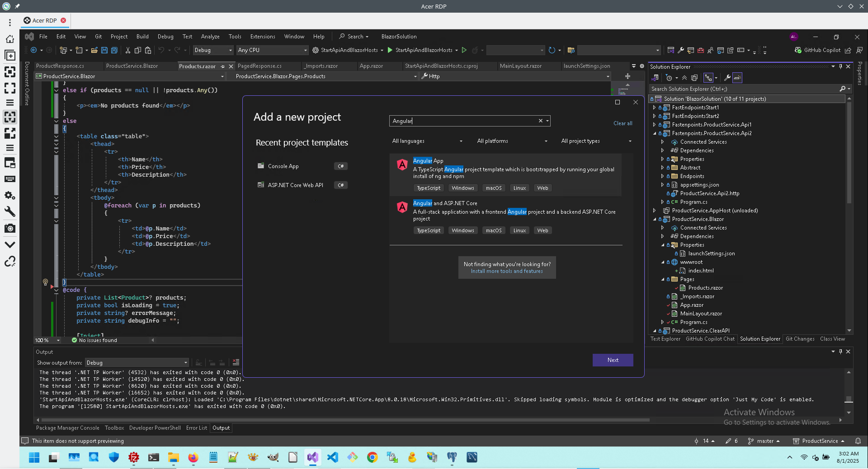Start debugging with the green play icon
The width and height of the screenshot is (868, 469).
coord(390,50)
